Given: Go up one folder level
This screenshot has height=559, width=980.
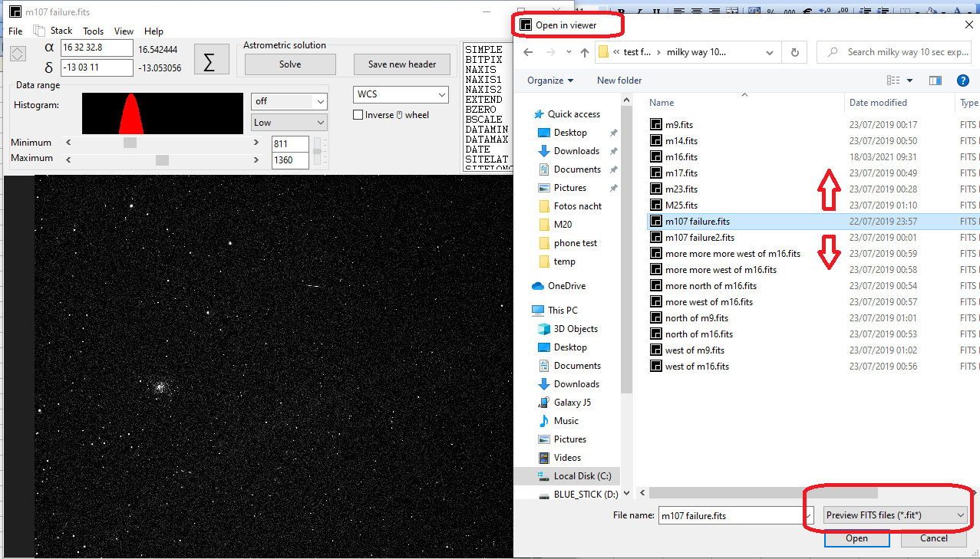Looking at the screenshot, I should click(x=585, y=52).
